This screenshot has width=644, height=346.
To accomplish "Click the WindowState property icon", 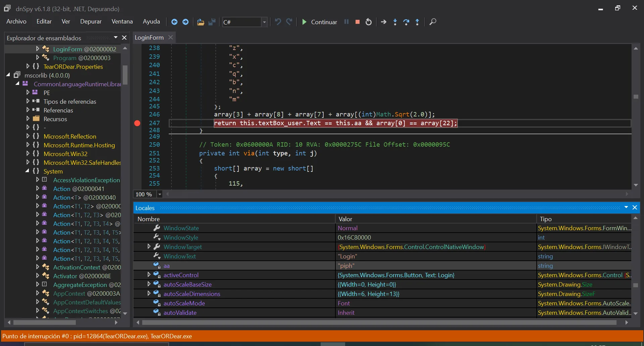I will coord(157,228).
